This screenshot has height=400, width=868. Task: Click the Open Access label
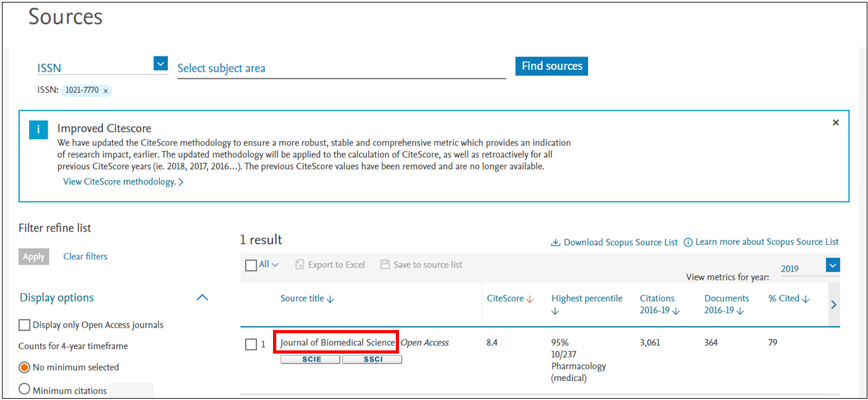[x=425, y=343]
